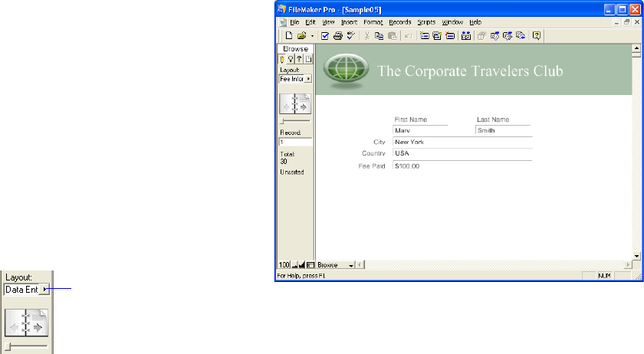Open the Insert menu
Viewport: 644px width, 354px height.
[x=349, y=22]
